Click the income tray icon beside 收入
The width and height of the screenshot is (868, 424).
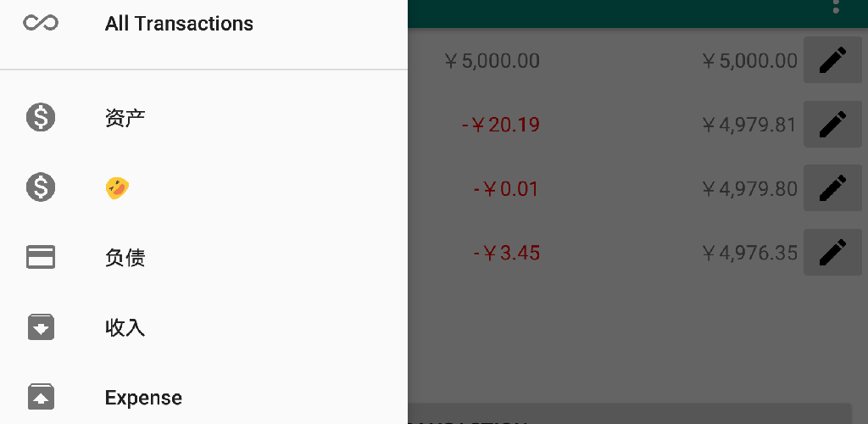coord(41,326)
